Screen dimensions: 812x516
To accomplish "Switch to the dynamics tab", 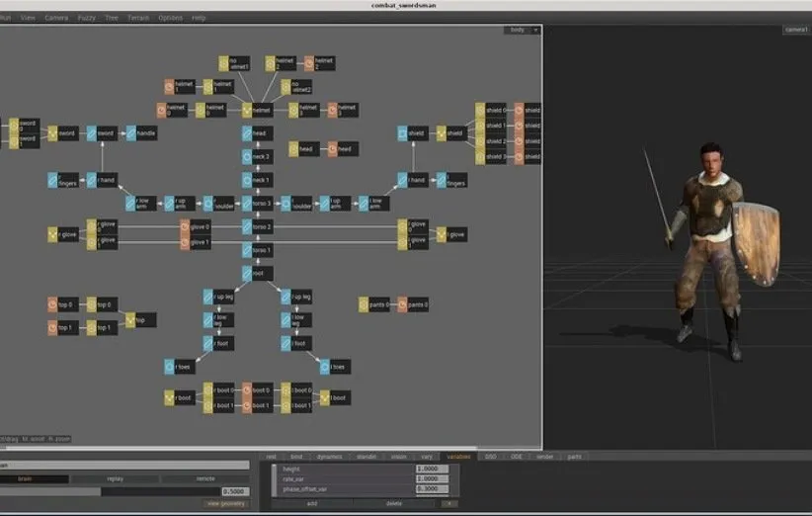I will point(329,457).
